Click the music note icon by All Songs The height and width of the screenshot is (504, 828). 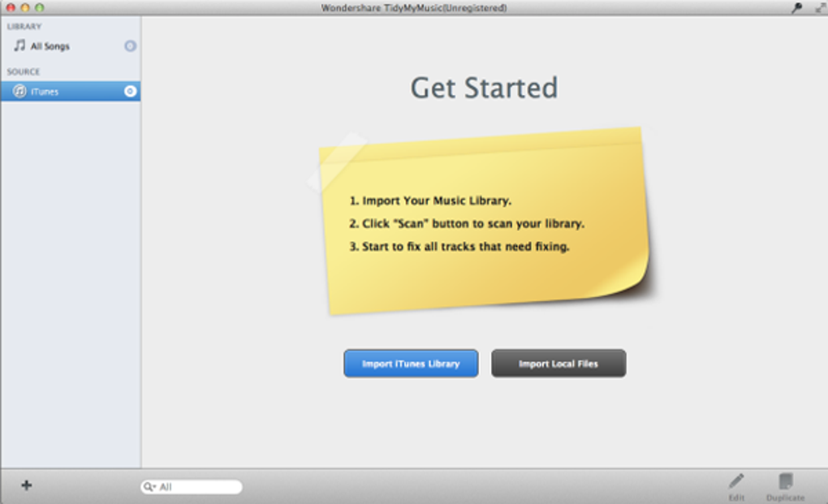pyautogui.click(x=19, y=45)
